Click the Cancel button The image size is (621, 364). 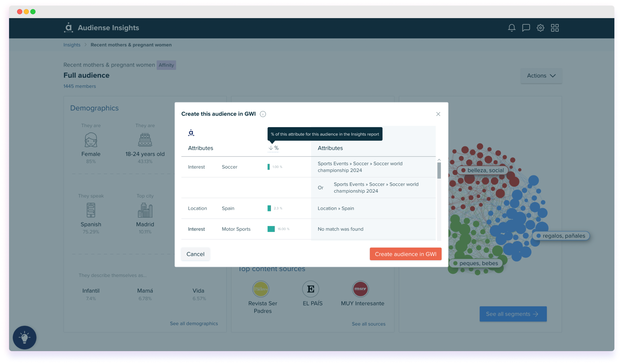[195, 254]
